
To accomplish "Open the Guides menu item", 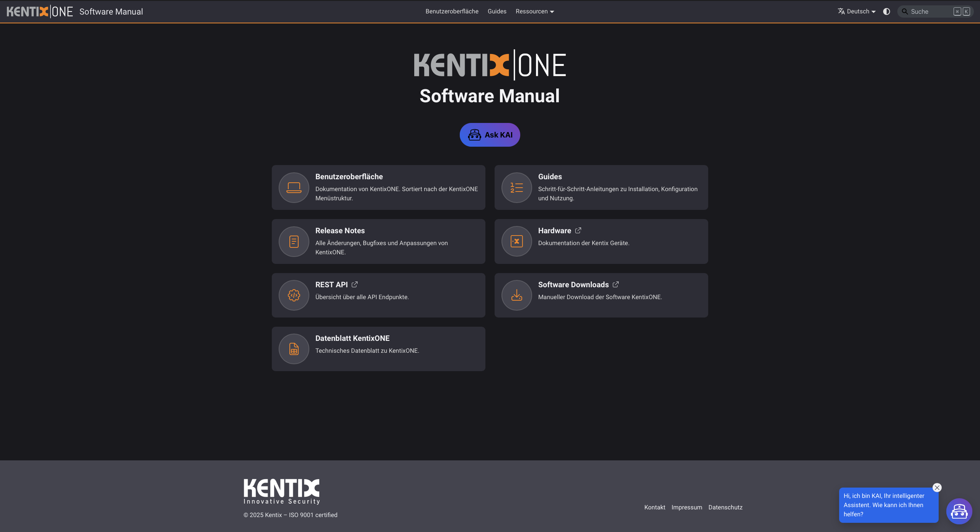I will tap(497, 11).
